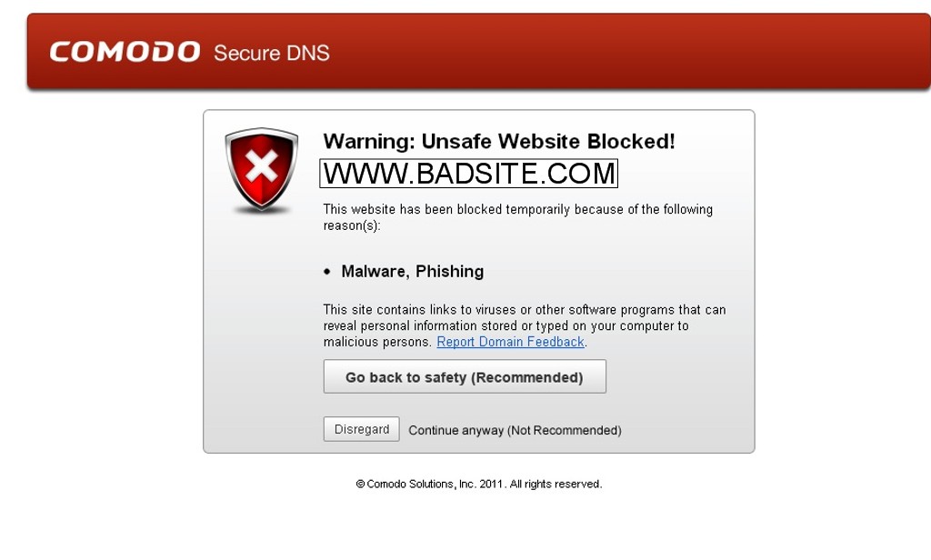
Task: Click 'This site contains links to viruses' paragraph
Action: (x=525, y=325)
